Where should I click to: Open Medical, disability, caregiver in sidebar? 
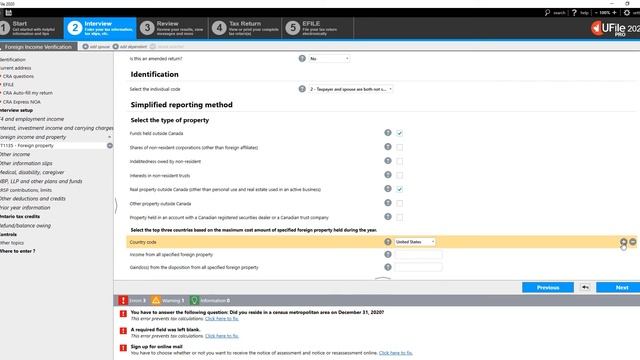pos(32,172)
